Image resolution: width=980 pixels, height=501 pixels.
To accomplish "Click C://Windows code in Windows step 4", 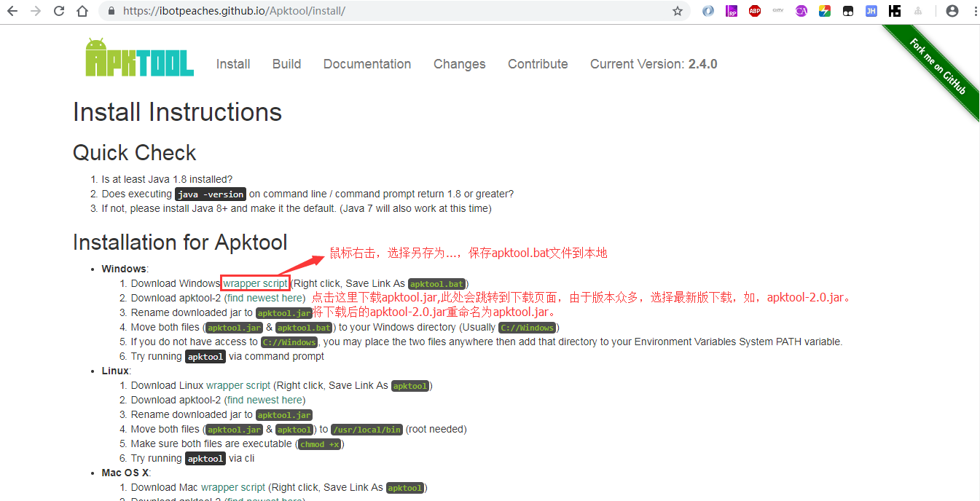I will pos(527,328).
